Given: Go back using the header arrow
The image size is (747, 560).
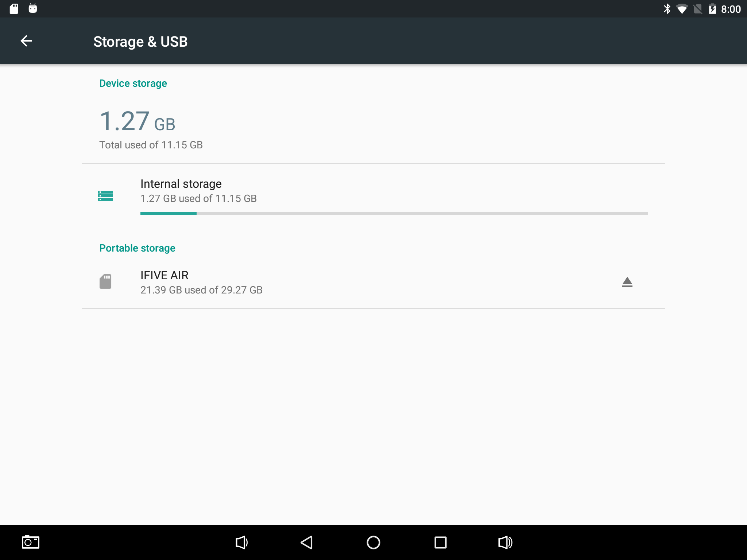Looking at the screenshot, I should 26,41.
